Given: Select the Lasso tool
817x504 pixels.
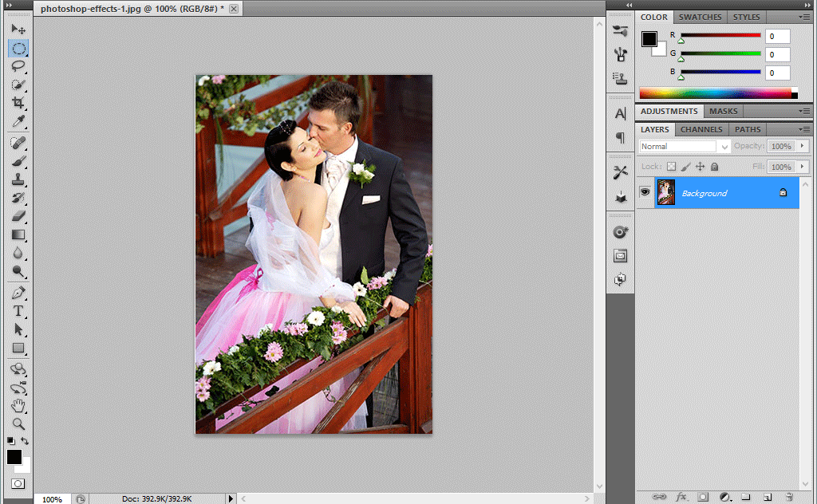Looking at the screenshot, I should (18, 66).
